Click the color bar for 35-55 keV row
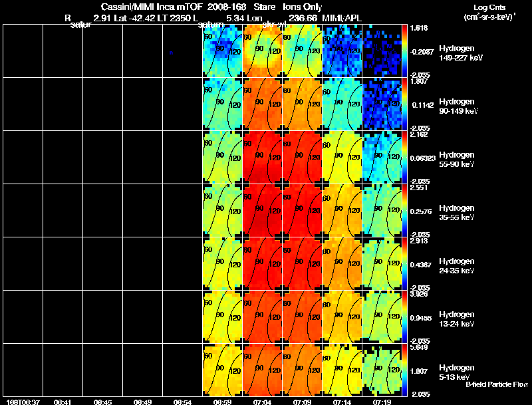 pyautogui.click(x=404, y=211)
